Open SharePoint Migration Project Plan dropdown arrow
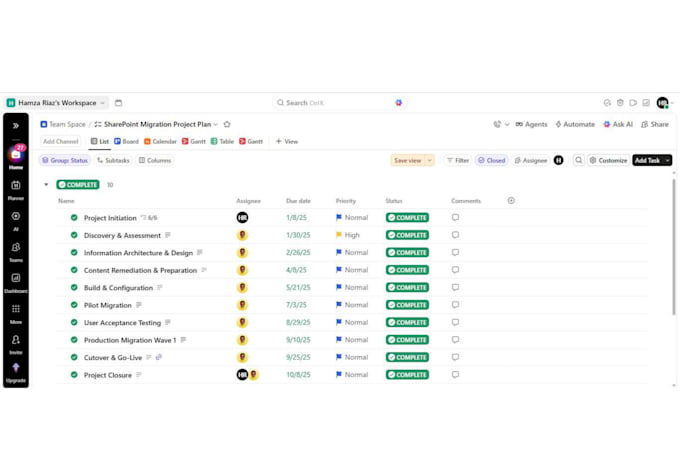This screenshot has height=459, width=680. (216, 125)
